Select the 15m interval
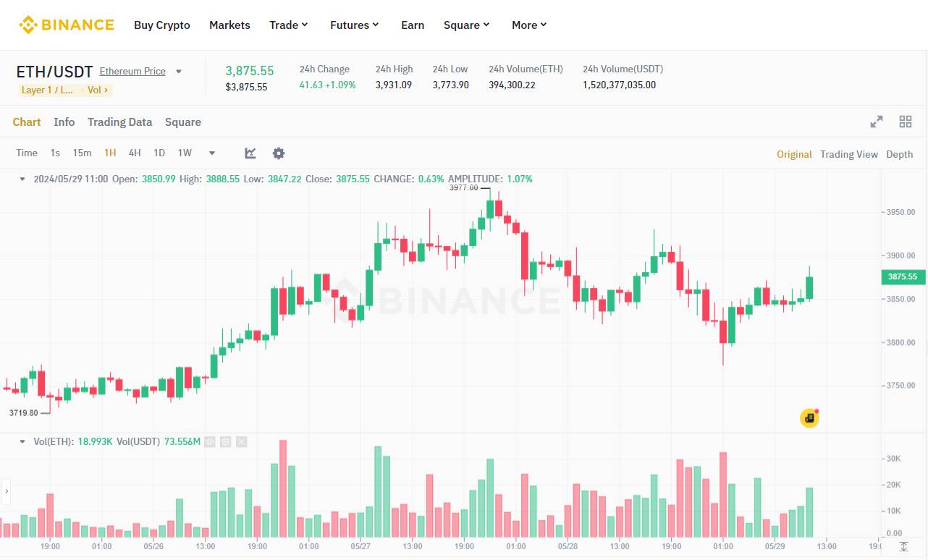 (82, 153)
